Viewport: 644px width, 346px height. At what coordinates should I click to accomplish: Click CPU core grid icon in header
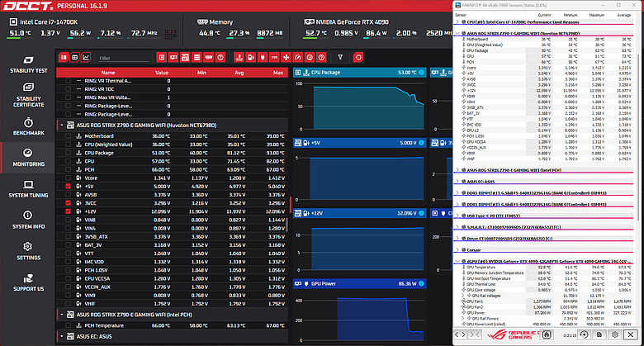(170, 34)
